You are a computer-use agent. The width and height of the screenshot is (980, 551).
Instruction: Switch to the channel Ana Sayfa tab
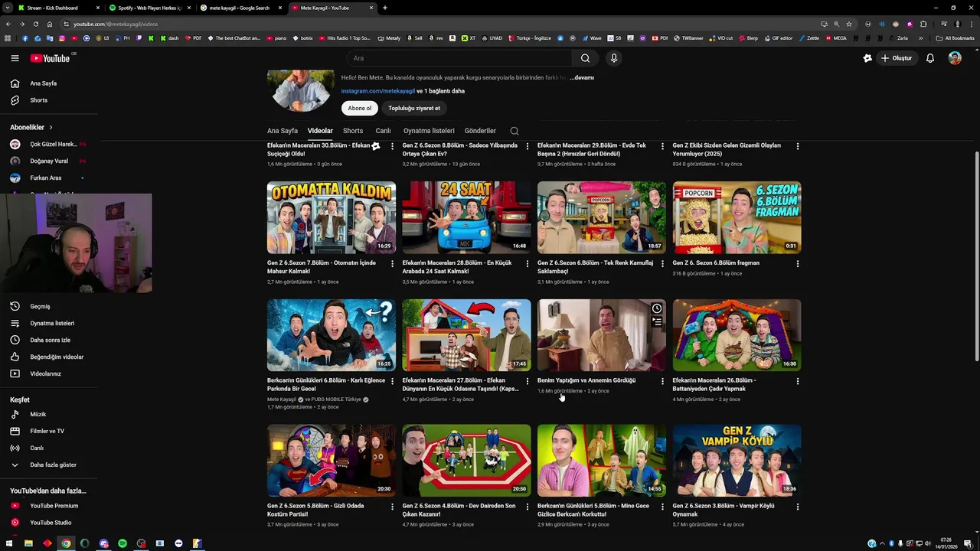tap(282, 131)
